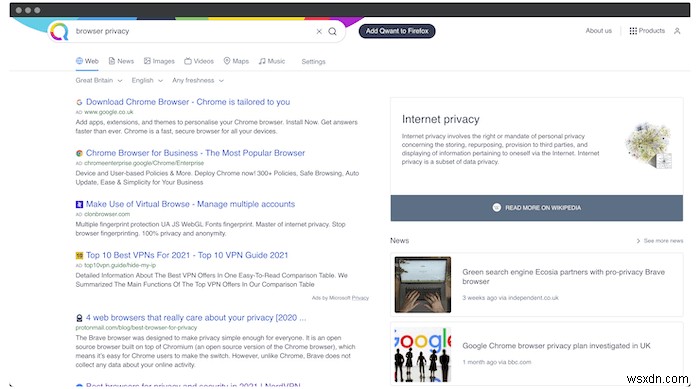
Task: Open Download Chrome Browser result link
Action: coord(188,102)
